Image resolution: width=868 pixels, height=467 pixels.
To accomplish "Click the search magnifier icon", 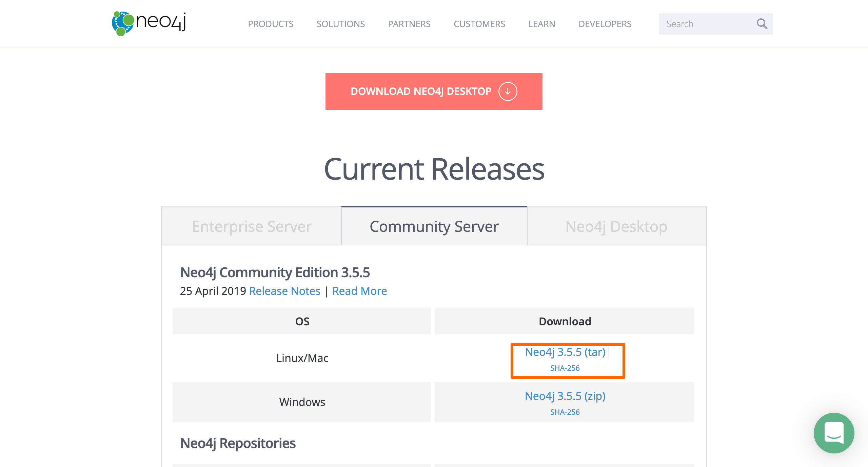I will (x=762, y=24).
